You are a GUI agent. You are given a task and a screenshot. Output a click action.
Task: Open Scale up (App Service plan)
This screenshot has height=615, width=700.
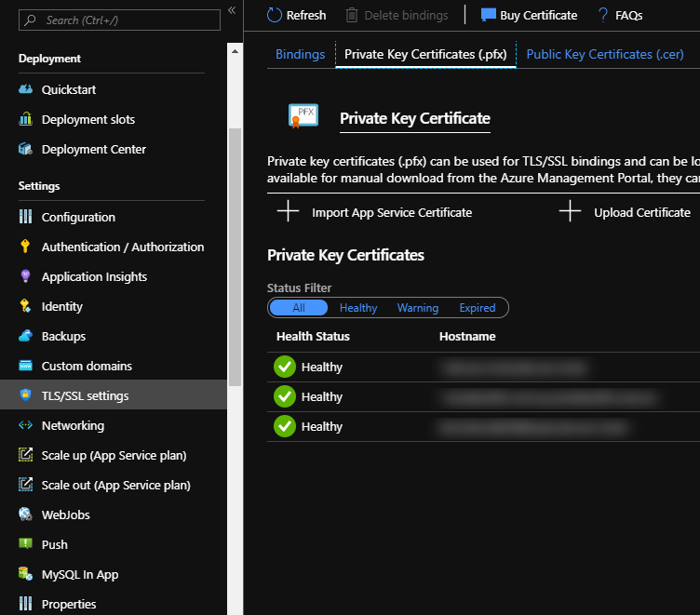pos(114,455)
